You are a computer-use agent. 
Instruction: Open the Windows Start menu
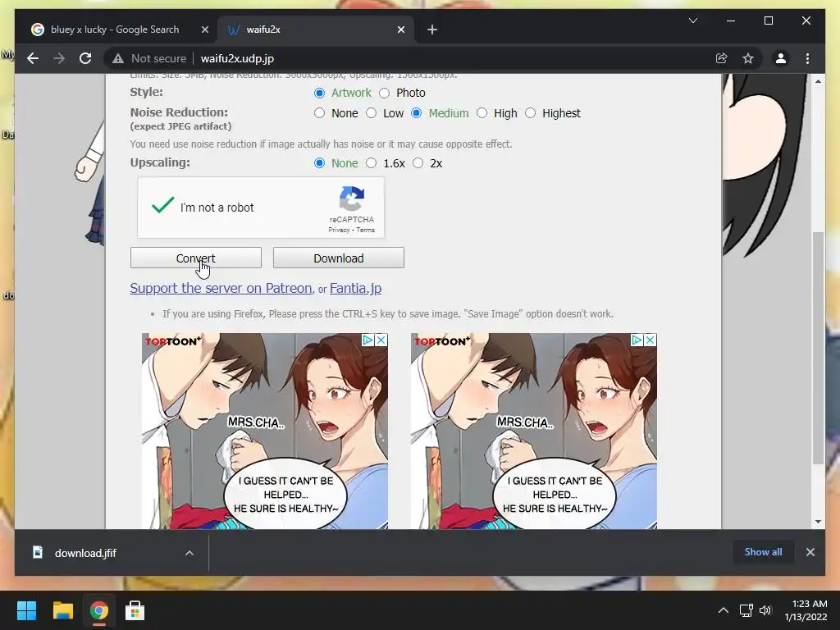pos(26,610)
